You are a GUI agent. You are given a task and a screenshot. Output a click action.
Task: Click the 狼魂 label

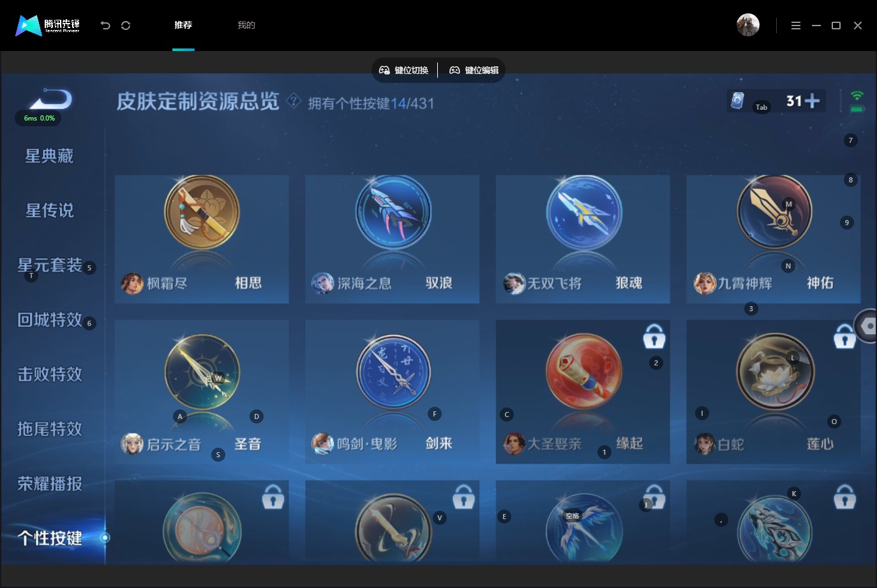(x=629, y=283)
